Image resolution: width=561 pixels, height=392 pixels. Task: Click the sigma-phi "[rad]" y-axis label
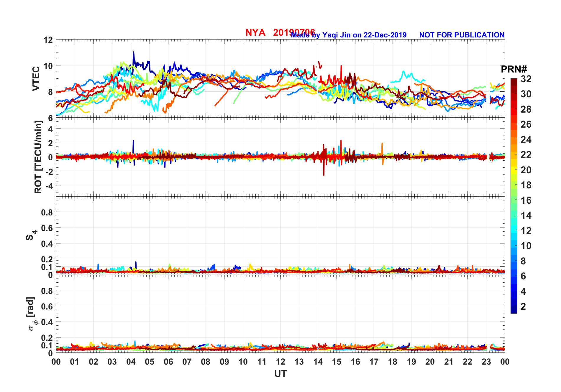pyautogui.click(x=31, y=314)
